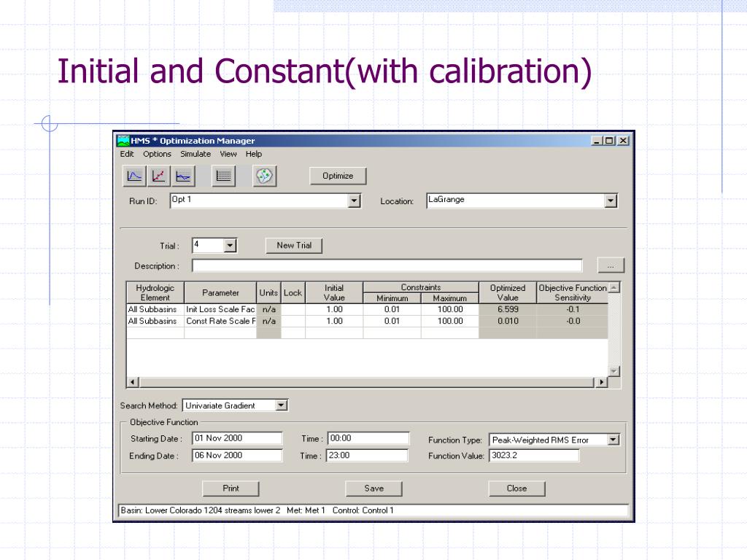Click the Save button
This screenshot has height=560, width=747.
coord(374,488)
